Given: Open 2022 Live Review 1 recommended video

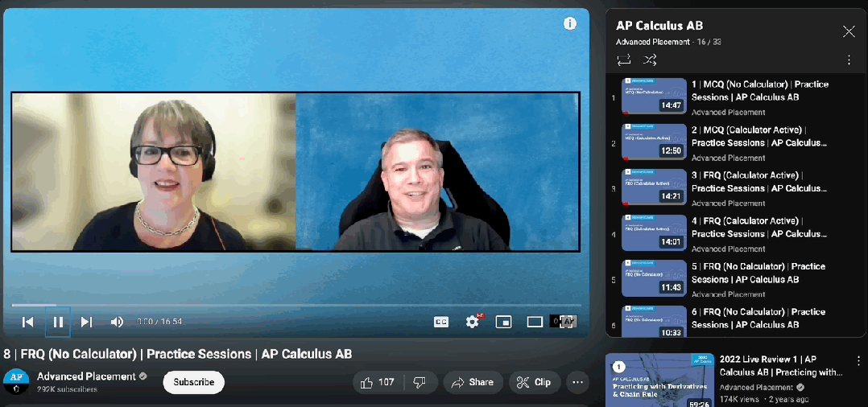Looking at the screenshot, I should coord(780,365).
